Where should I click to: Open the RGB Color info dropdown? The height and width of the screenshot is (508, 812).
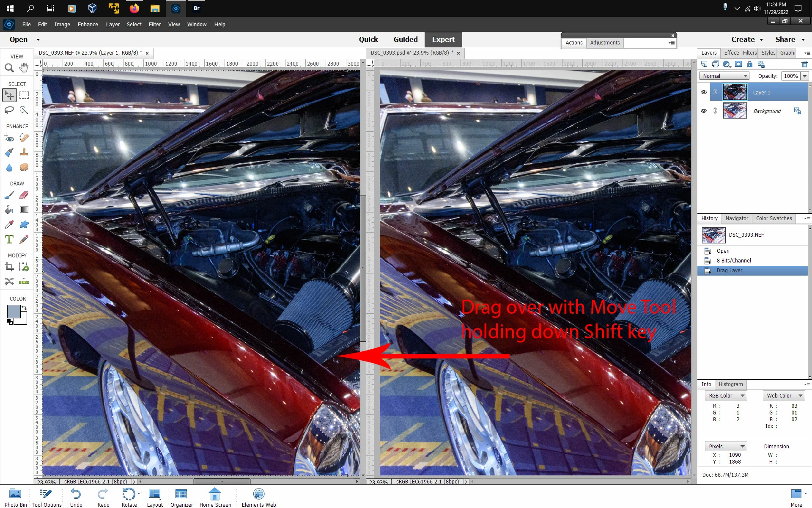tap(726, 395)
